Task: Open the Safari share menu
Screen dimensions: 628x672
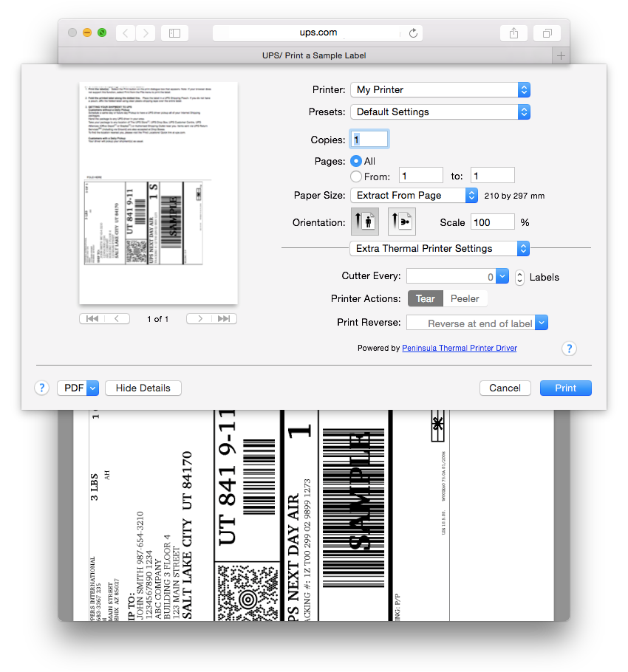Action: click(513, 33)
